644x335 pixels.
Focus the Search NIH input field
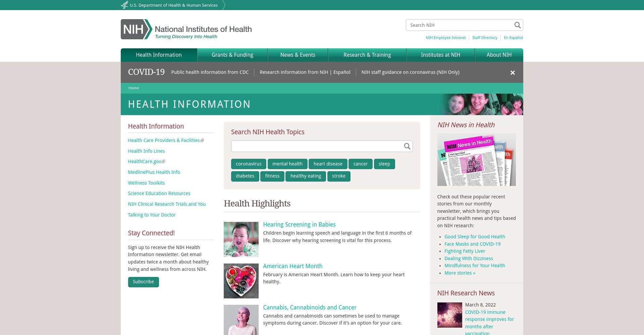[460, 25]
